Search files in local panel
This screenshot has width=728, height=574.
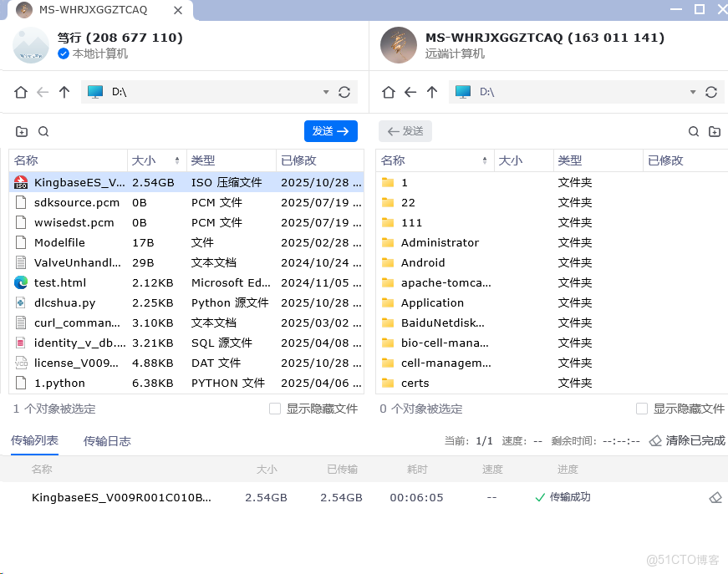43,131
